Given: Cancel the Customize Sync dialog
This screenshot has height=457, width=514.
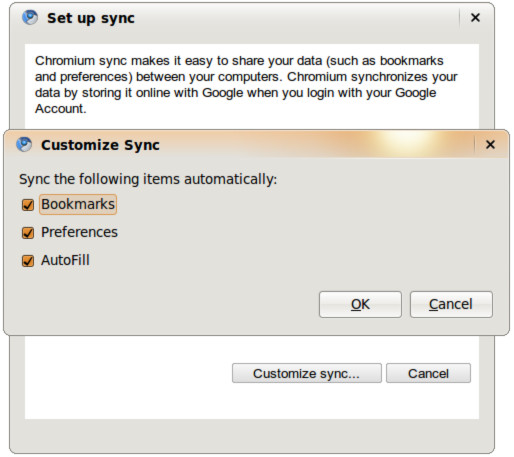Looking at the screenshot, I should click(451, 304).
